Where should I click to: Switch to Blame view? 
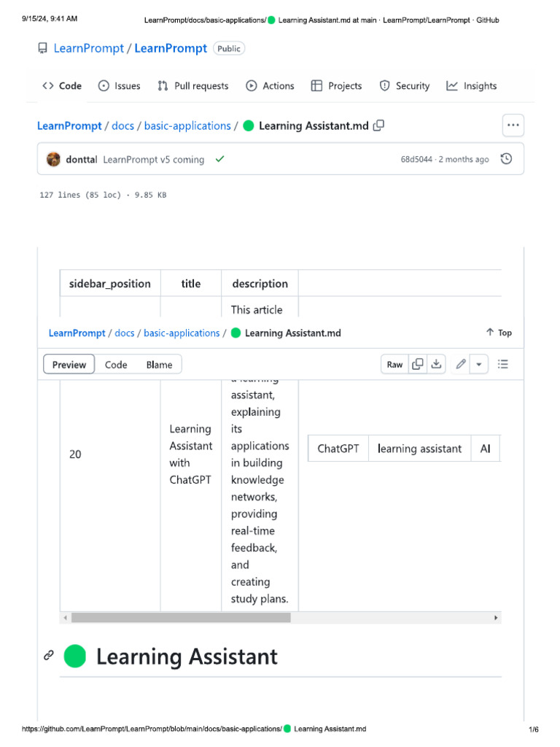(159, 365)
